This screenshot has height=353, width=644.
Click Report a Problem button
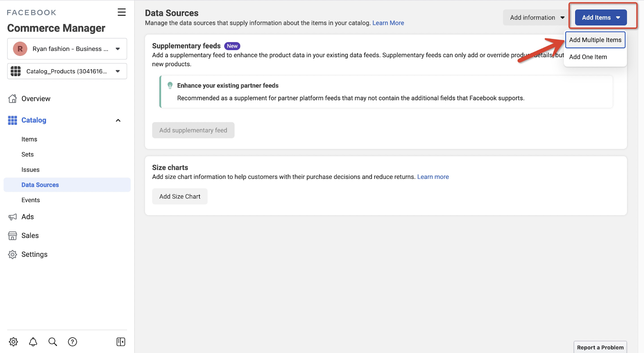tap(600, 347)
